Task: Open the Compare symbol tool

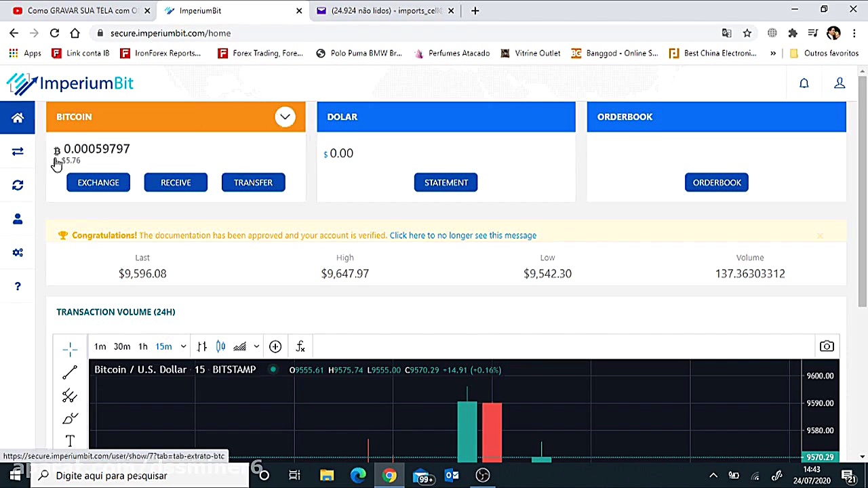Action: pos(275,346)
